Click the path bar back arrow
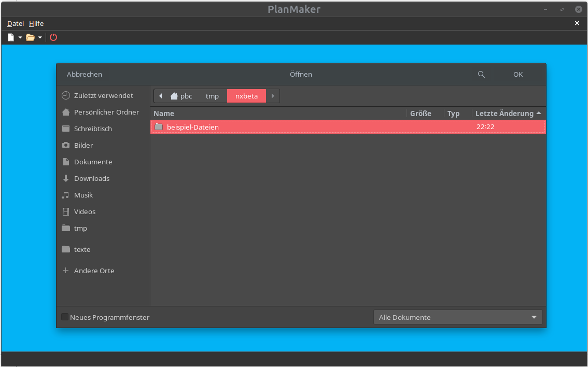The height and width of the screenshot is (367, 588). click(161, 96)
